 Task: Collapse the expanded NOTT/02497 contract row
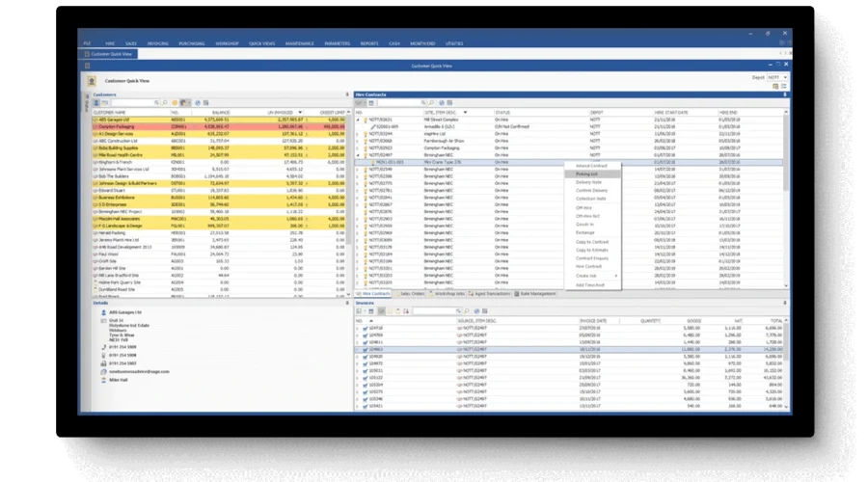(357, 154)
